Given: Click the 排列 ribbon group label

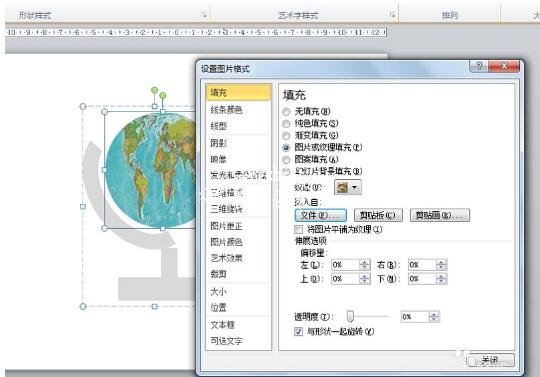Looking at the screenshot, I should click(x=449, y=15).
